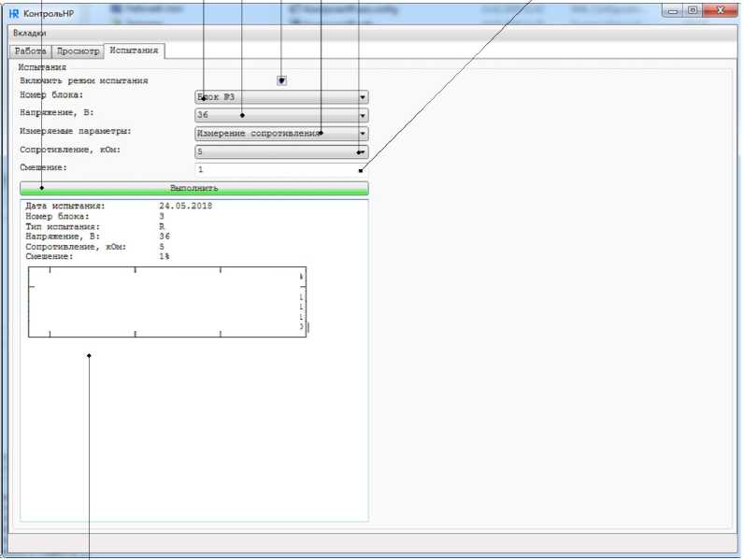The height and width of the screenshot is (560, 744).
Task: Click the Смещение: field label
Action: pos(45,168)
